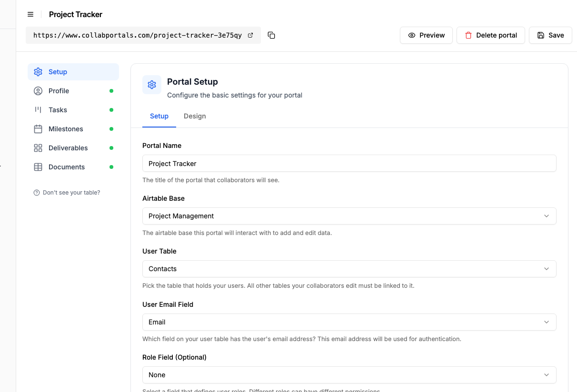577x392 pixels.
Task: Click the User Email Field label
Action: point(168,304)
